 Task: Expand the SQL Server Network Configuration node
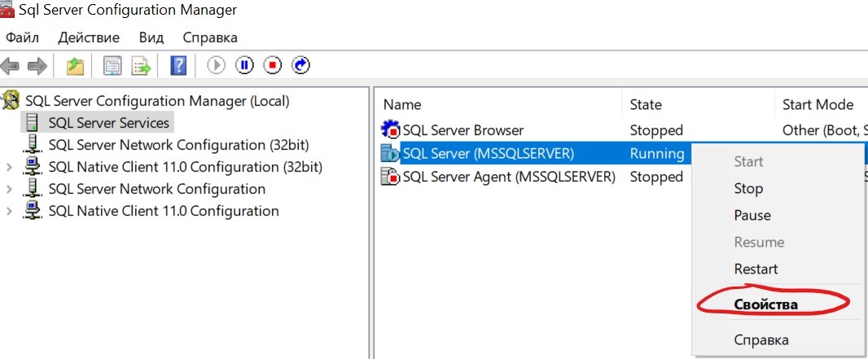click(x=9, y=189)
